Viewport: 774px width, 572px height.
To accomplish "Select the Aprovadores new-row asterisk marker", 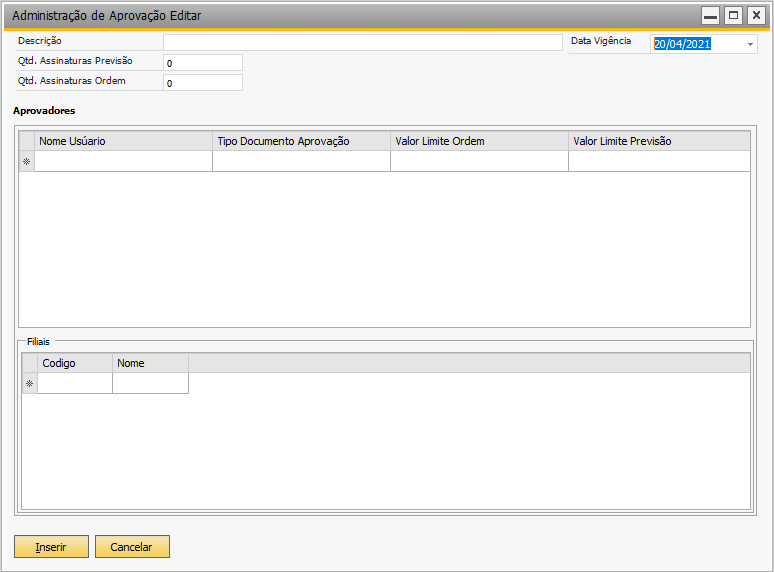I will coord(27,161).
